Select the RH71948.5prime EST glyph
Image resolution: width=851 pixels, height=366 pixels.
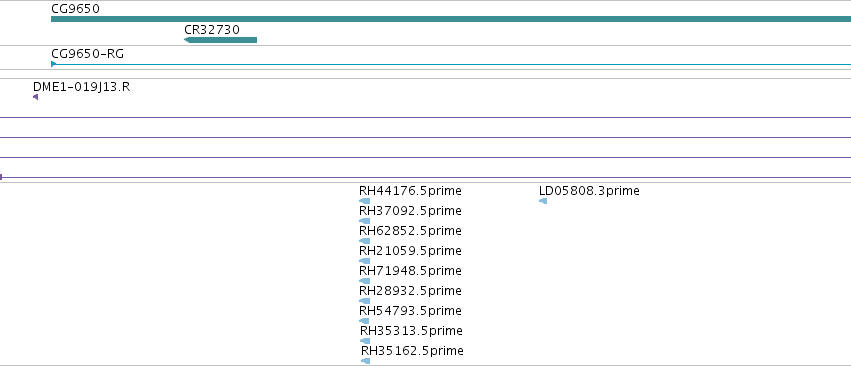tap(364, 281)
